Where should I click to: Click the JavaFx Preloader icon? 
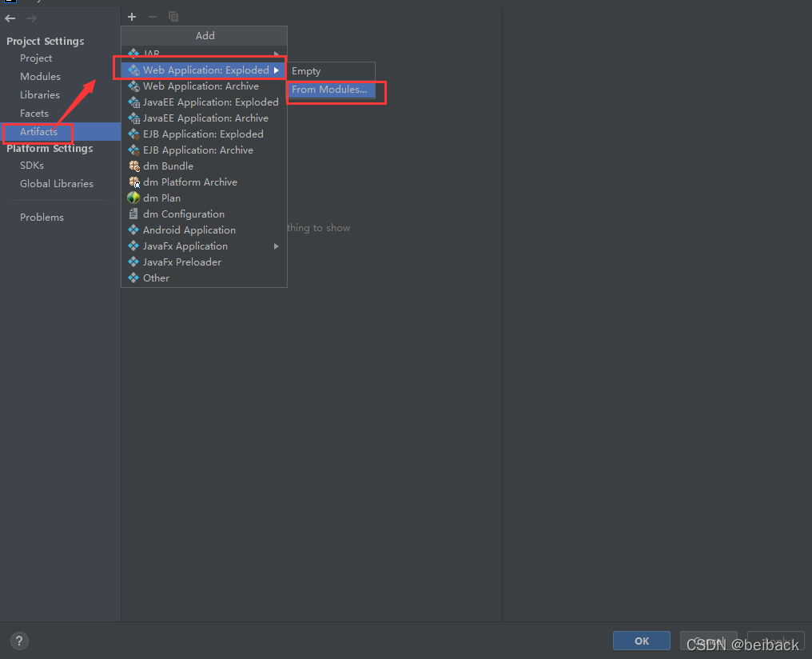pos(133,262)
